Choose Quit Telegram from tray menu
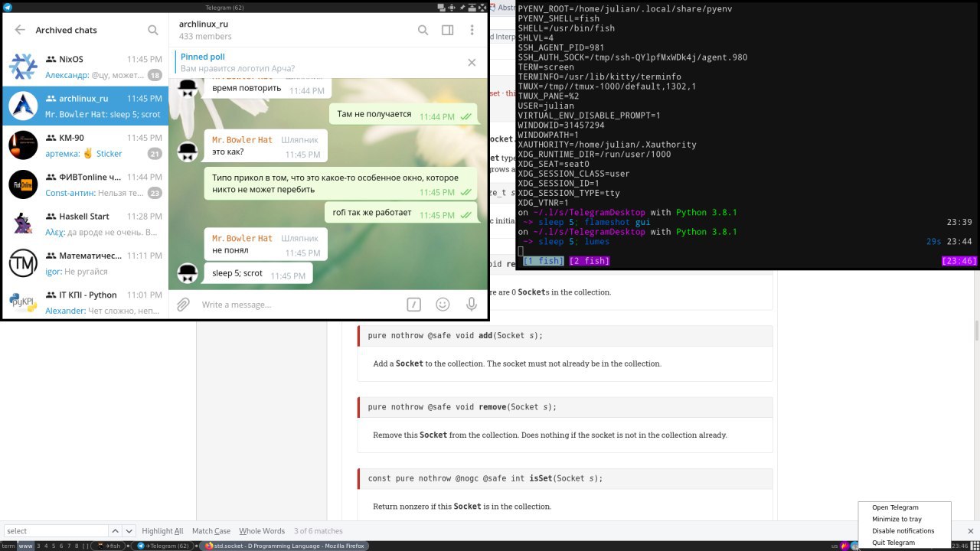The height and width of the screenshot is (551, 980). point(904,543)
